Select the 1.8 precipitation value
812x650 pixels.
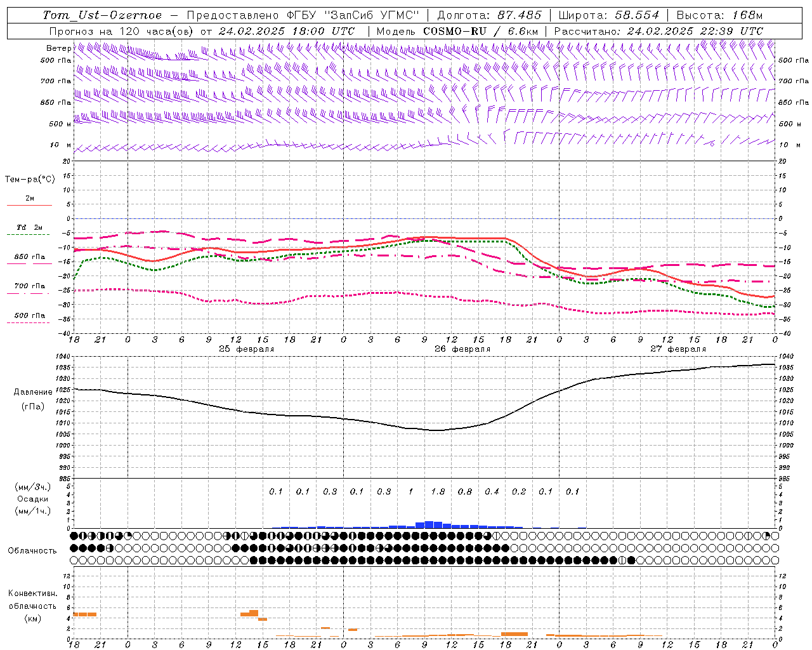pyautogui.click(x=438, y=492)
